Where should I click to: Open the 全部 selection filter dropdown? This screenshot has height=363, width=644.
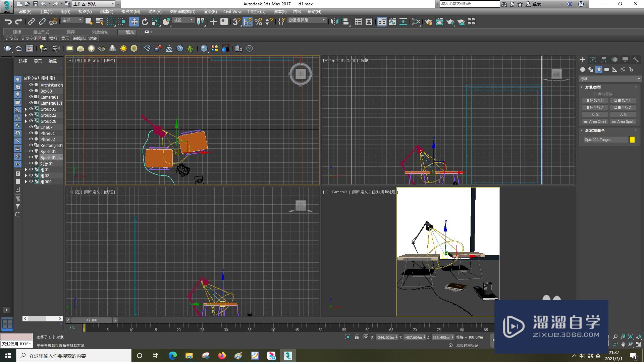(72, 20)
